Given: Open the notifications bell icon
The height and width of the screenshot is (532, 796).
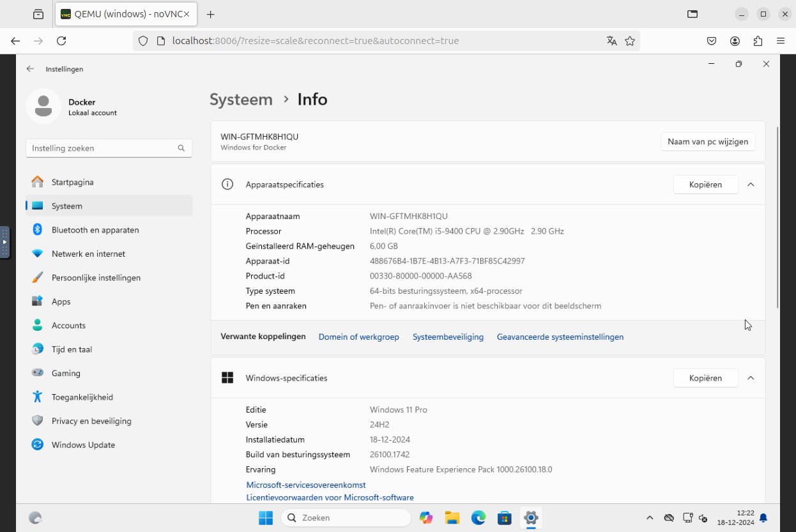Looking at the screenshot, I should tap(763, 518).
